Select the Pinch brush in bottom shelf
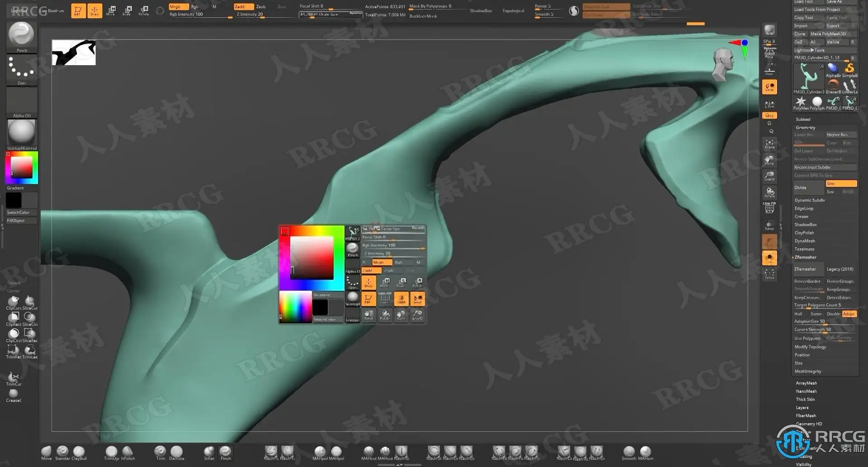The width and height of the screenshot is (868, 467). [x=225, y=453]
